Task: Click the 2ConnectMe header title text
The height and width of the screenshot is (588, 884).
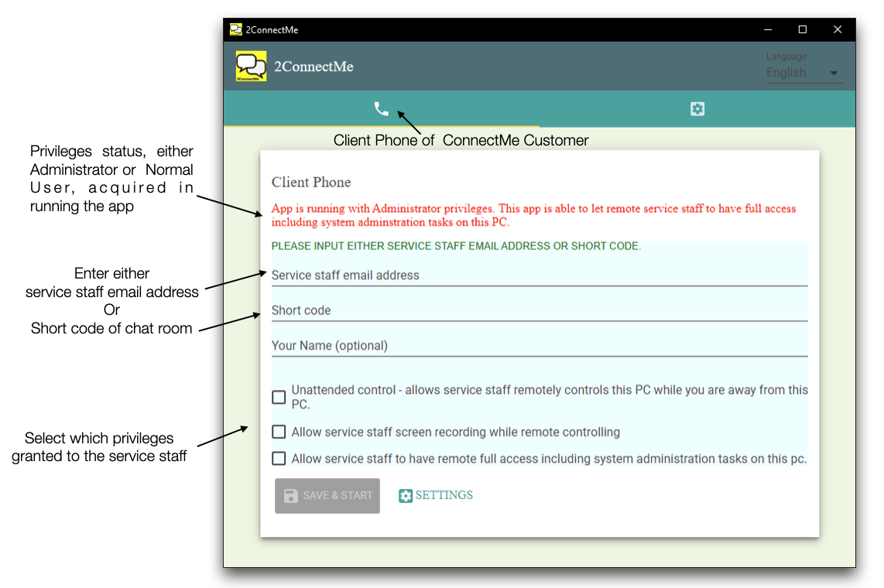Action: [x=314, y=67]
